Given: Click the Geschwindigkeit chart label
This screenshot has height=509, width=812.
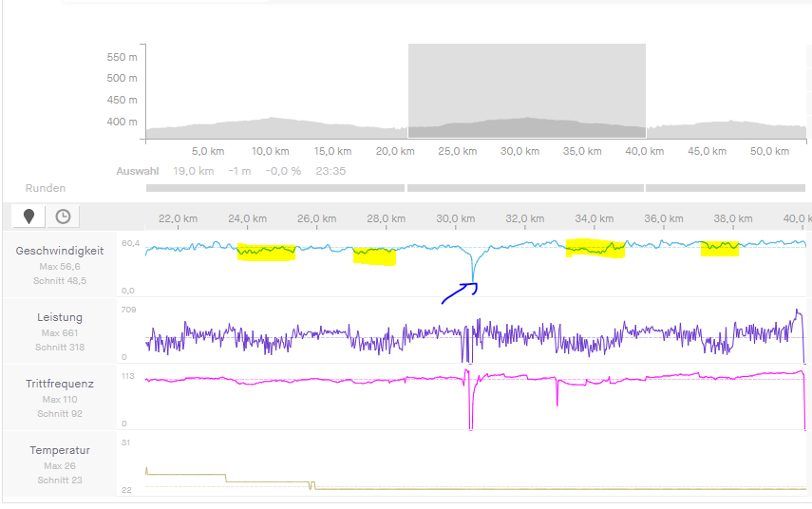Looking at the screenshot, I should [x=60, y=251].
